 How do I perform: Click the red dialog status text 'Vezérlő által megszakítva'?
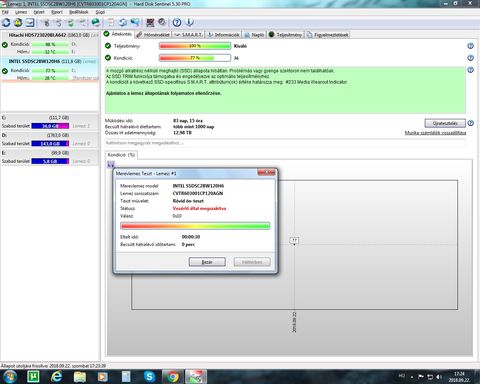(199, 208)
